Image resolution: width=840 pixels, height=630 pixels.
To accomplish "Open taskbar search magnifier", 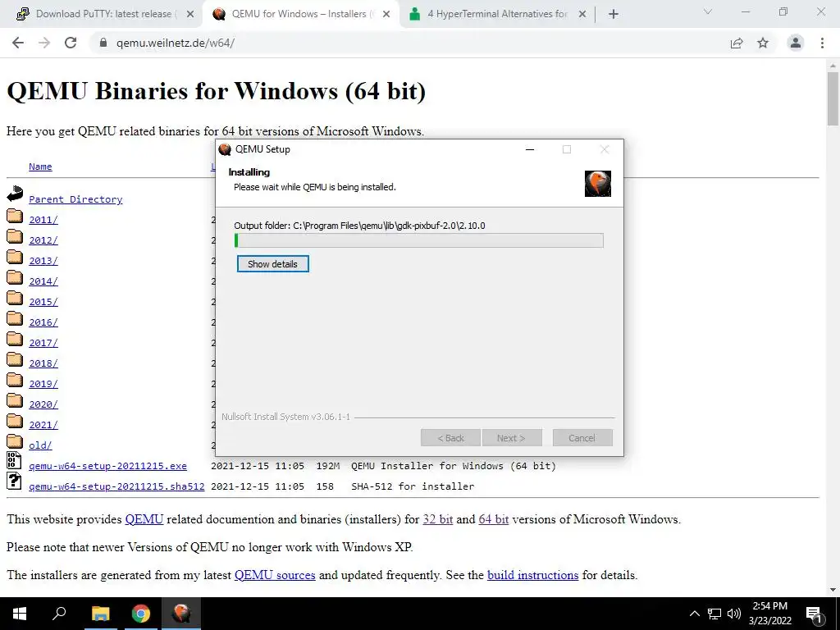I will pyautogui.click(x=59, y=614).
